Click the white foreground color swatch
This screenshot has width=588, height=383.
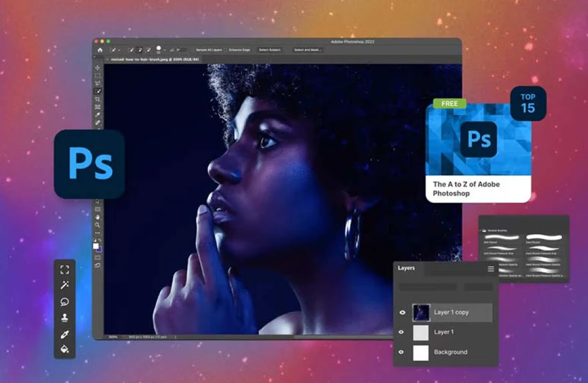click(x=96, y=246)
